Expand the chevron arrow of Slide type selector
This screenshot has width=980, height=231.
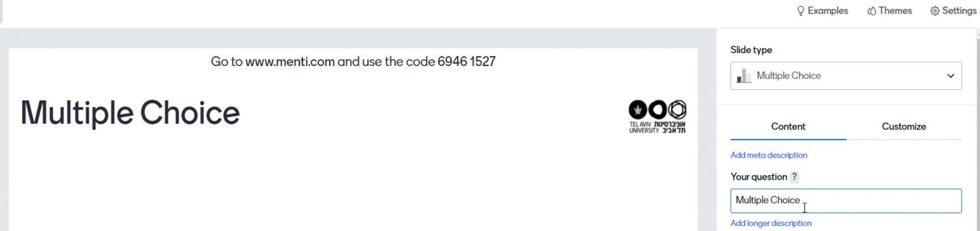951,76
